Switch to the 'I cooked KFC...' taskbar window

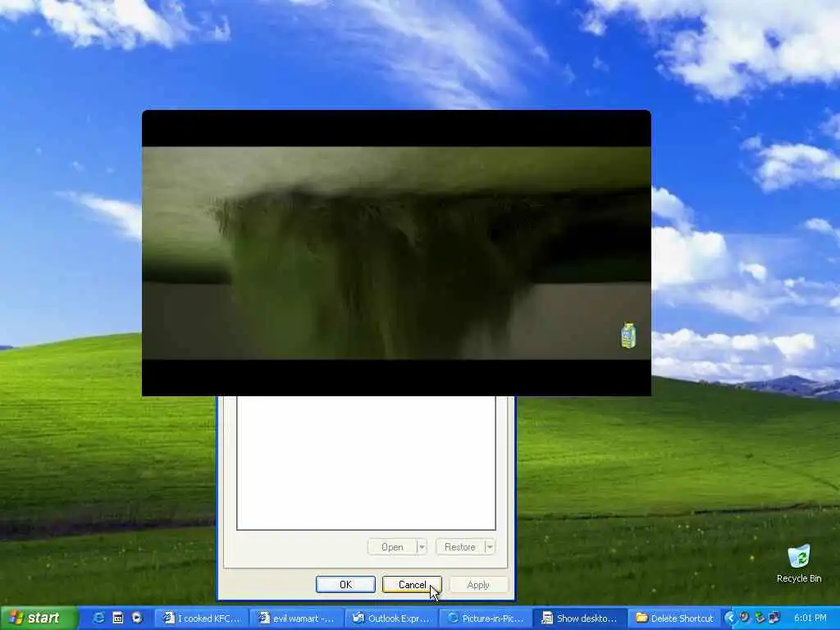point(202,619)
